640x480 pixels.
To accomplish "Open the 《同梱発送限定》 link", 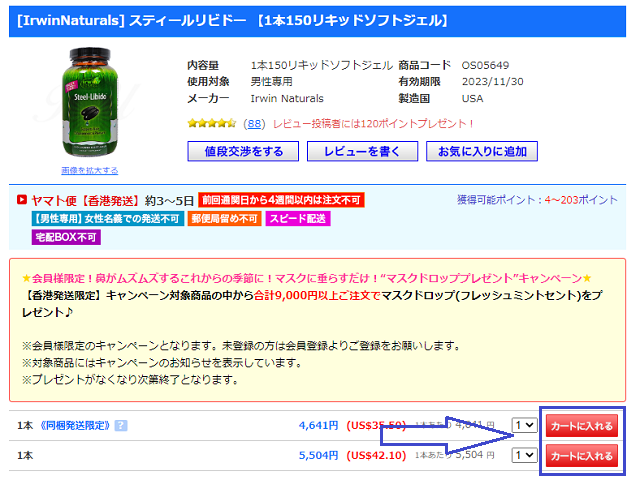I will (75, 426).
